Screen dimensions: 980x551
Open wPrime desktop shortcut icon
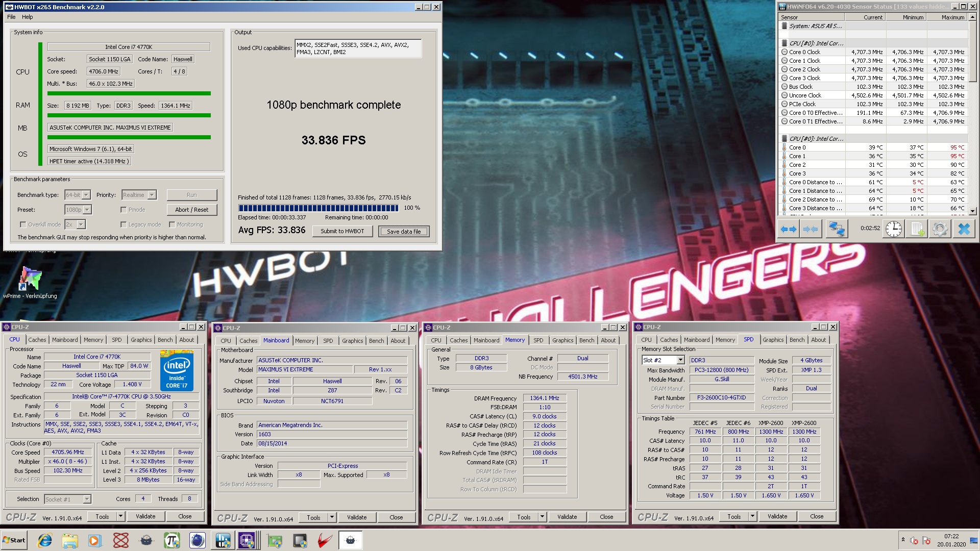30,282
